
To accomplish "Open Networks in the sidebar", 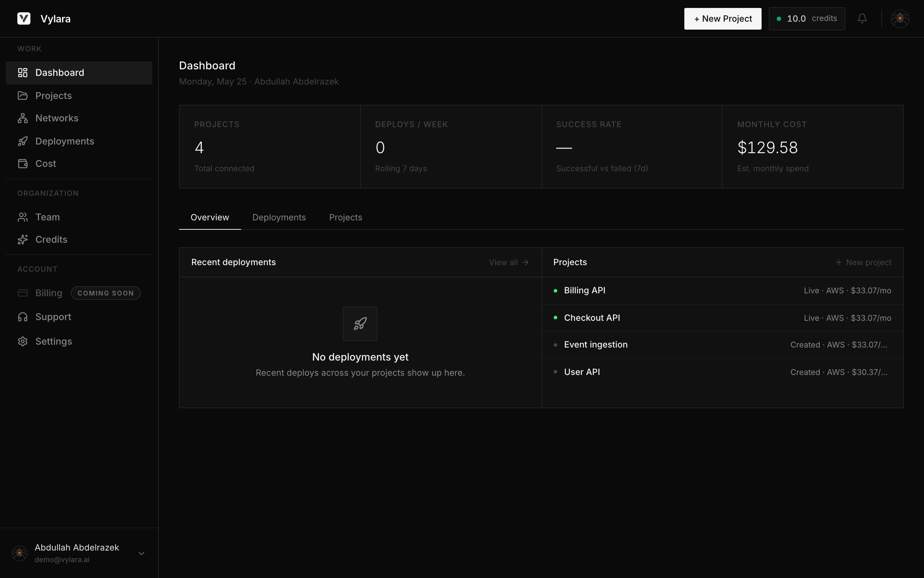I will point(79,118).
